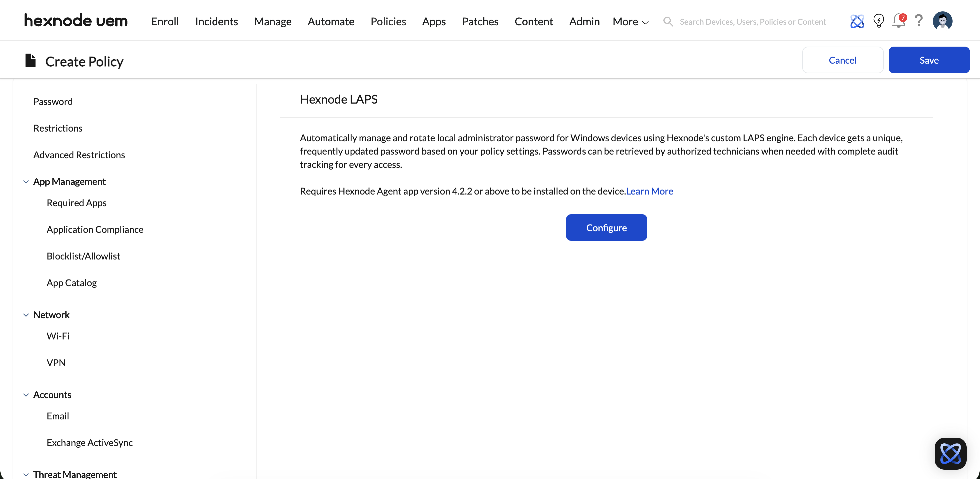Open the floating Hexnode chat assistant icon
The height and width of the screenshot is (479, 980).
(x=950, y=453)
